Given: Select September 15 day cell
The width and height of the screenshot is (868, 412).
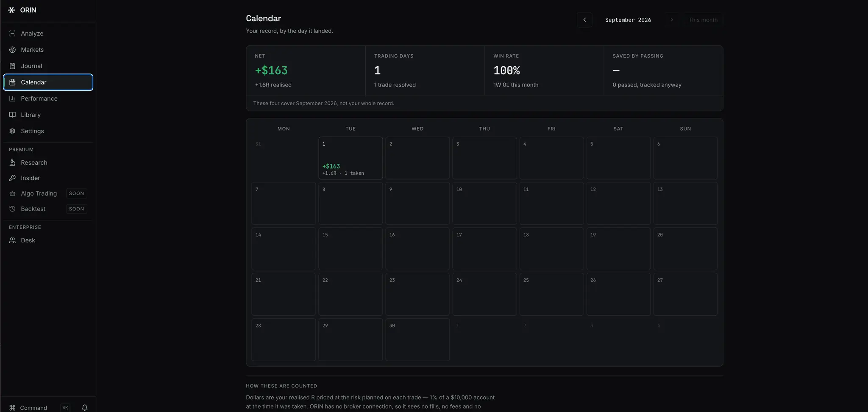Looking at the screenshot, I should pyautogui.click(x=351, y=249).
